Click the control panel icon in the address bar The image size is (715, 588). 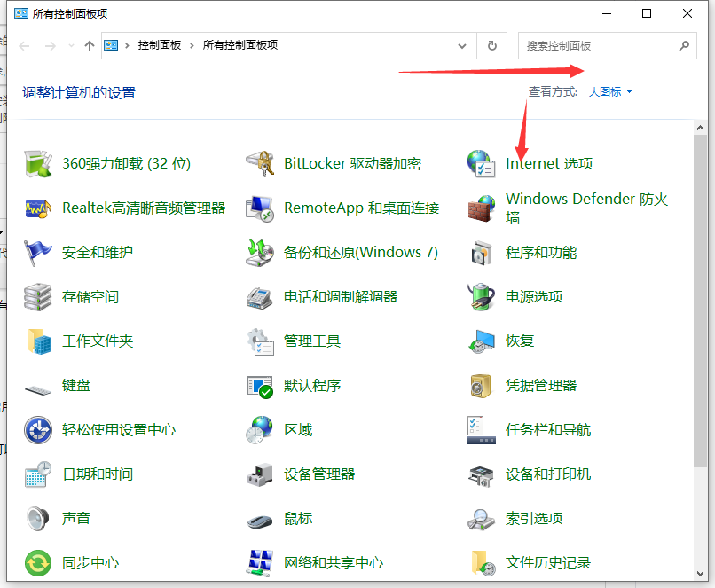pos(111,45)
